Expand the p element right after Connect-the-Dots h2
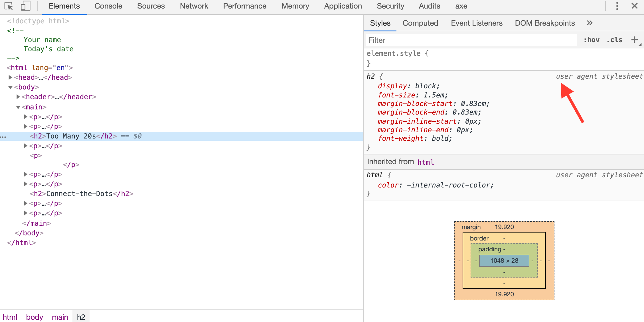 tap(25, 203)
